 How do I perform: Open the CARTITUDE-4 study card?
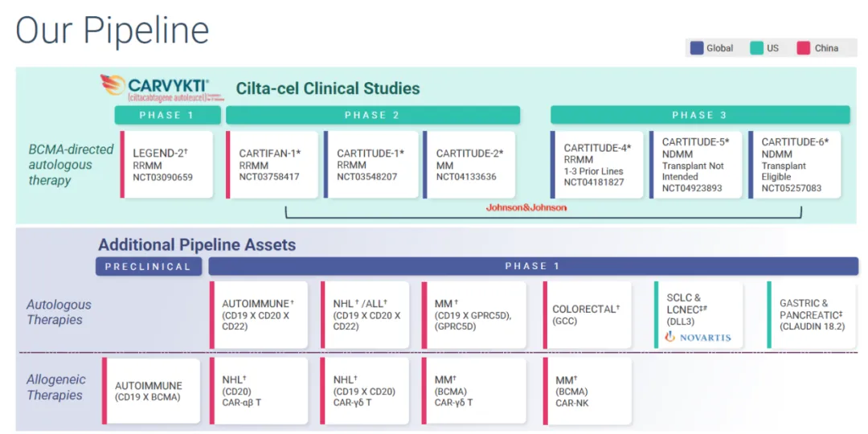click(x=597, y=165)
